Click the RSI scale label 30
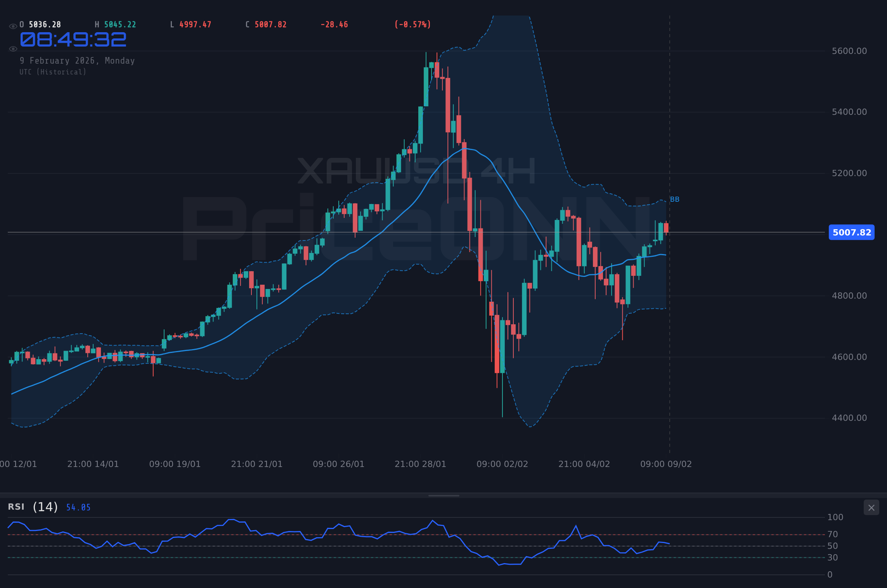This screenshot has height=588, width=887. pos(833,558)
